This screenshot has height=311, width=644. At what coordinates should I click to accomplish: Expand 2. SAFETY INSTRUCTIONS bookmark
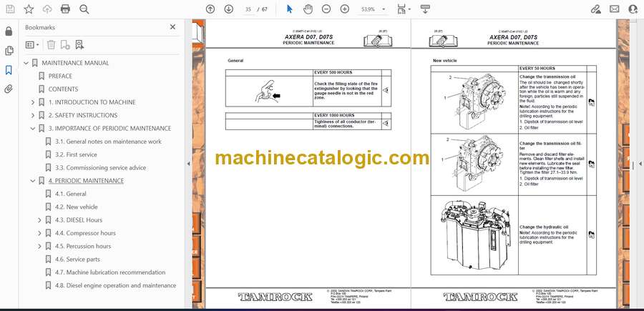pos(33,115)
